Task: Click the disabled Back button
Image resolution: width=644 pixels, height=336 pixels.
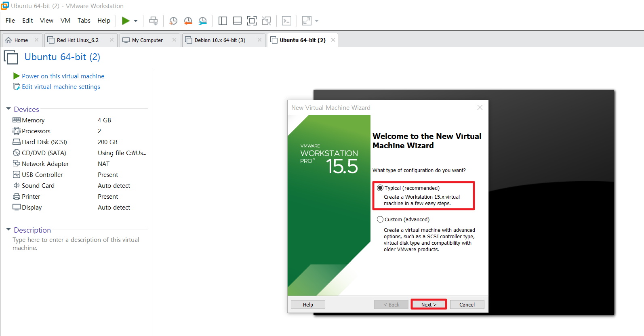Action: (x=391, y=304)
